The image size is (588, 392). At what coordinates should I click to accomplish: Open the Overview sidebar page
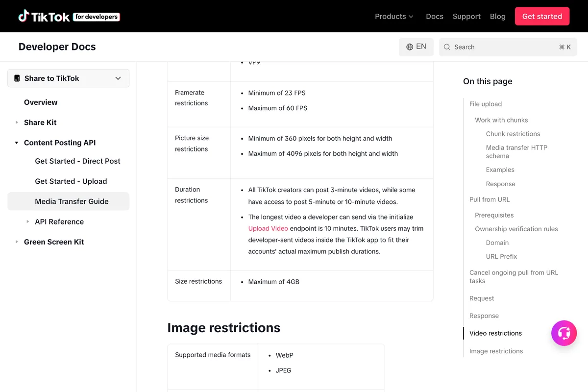coord(41,102)
